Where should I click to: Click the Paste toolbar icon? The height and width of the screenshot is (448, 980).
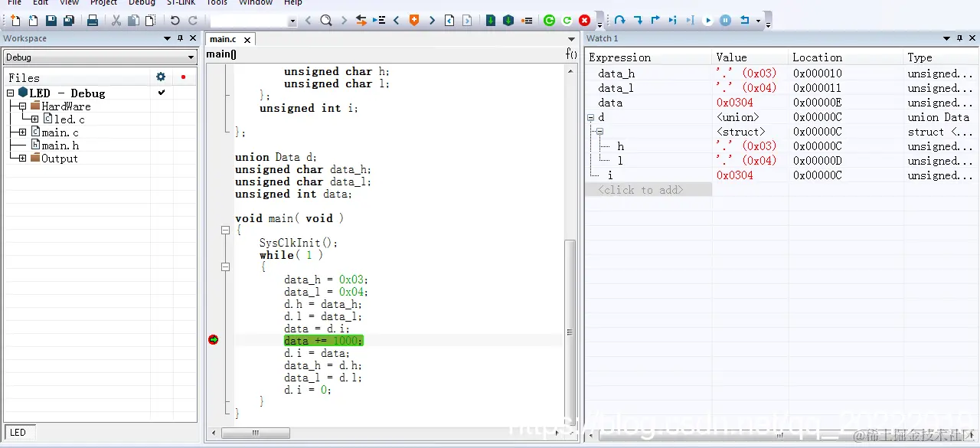click(150, 21)
